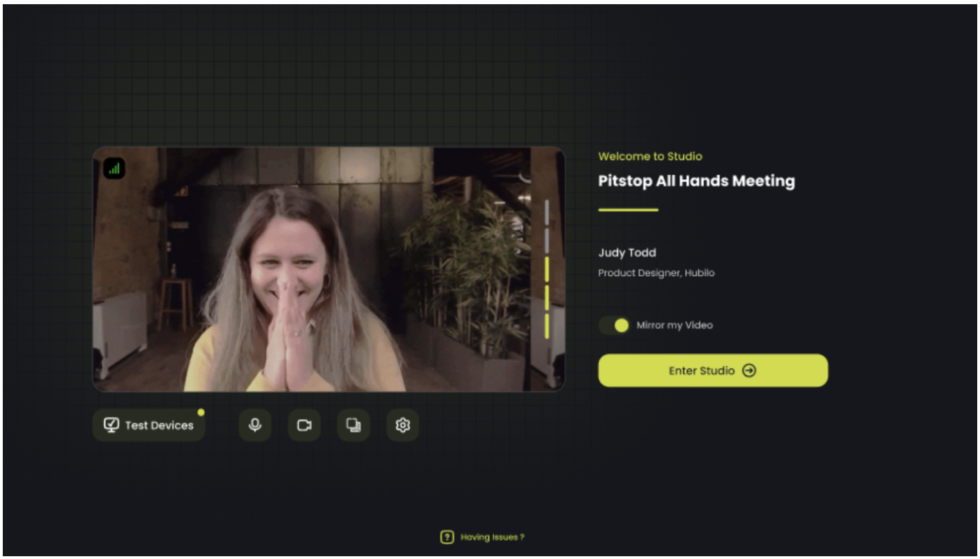The width and height of the screenshot is (980, 559).
Task: Toggle the Mirror my Video switch
Action: (x=614, y=325)
